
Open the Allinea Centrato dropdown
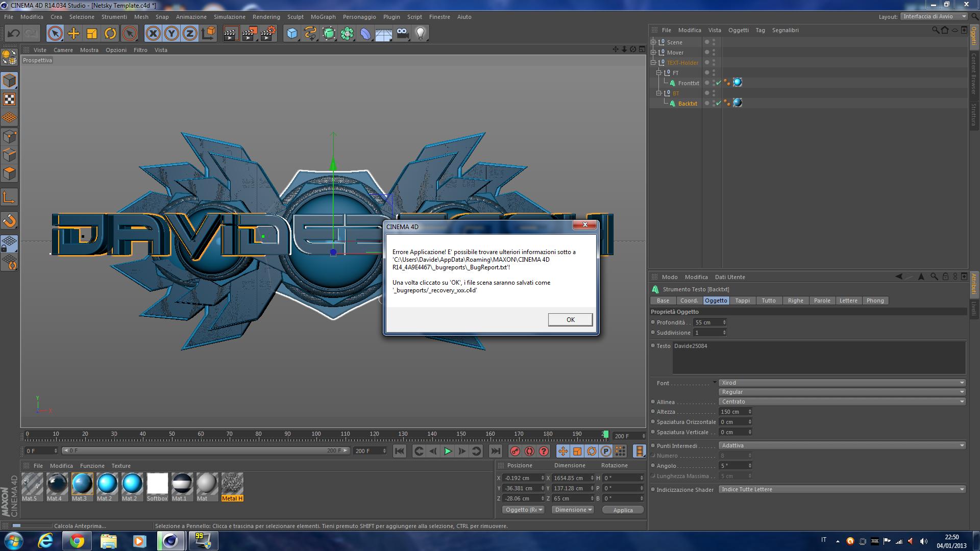click(842, 402)
